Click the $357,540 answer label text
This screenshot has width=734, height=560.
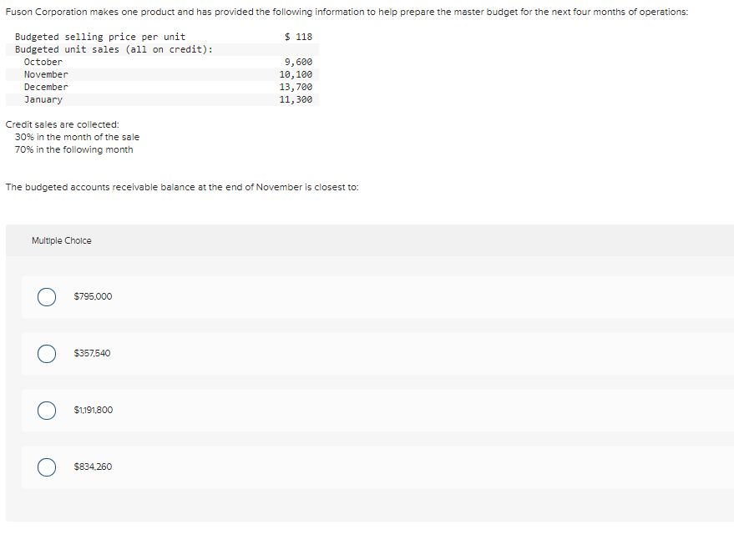pos(92,353)
